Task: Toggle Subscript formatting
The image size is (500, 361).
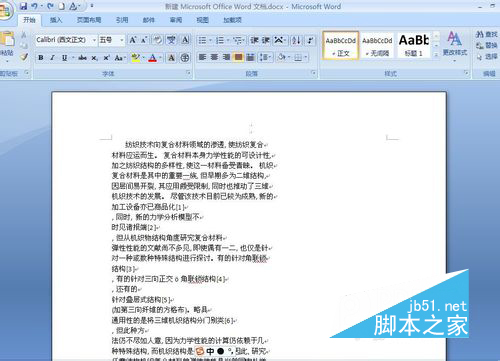Action: tap(95, 58)
